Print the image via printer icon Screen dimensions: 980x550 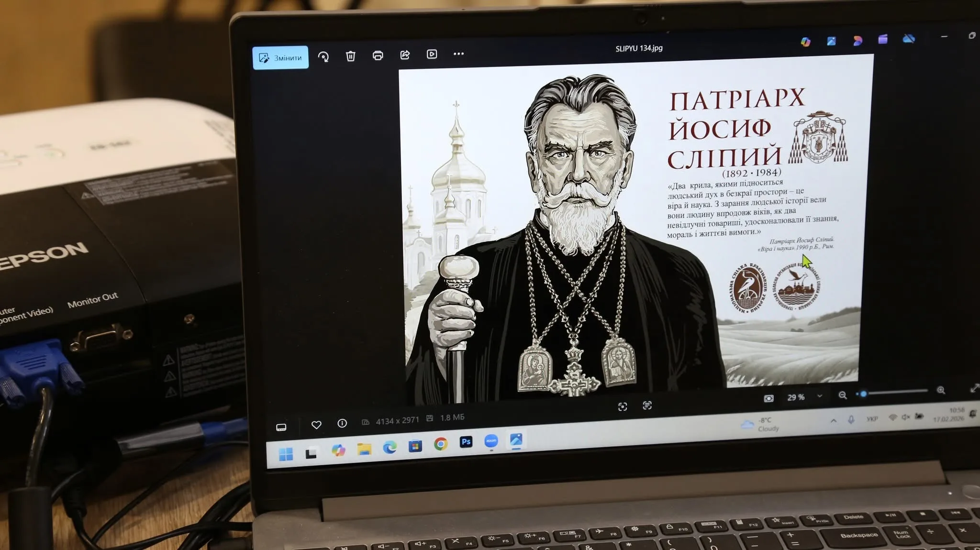[378, 55]
